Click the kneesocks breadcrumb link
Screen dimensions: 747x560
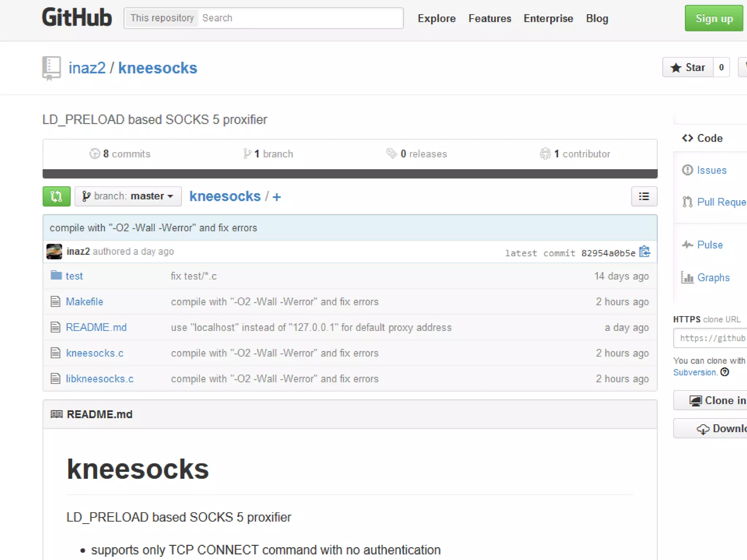tap(225, 197)
